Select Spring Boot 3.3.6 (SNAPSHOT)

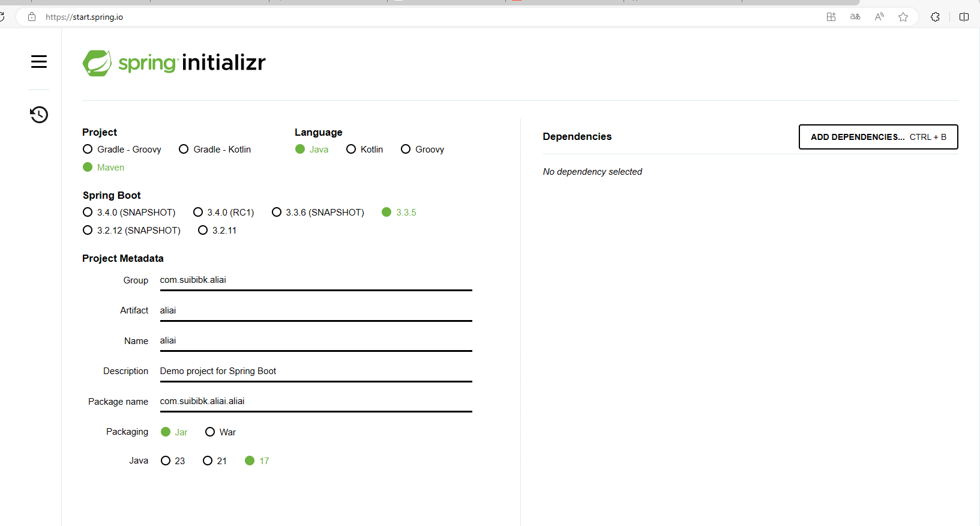coord(318,213)
